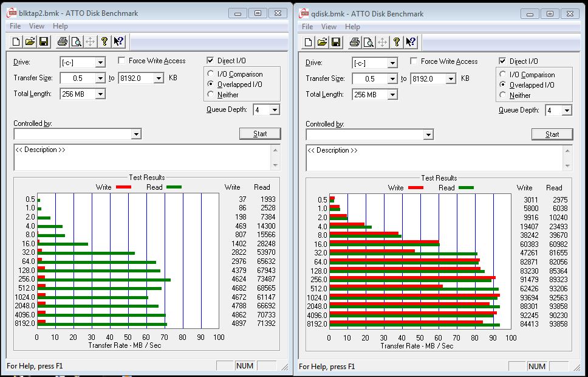Choose the Neither option in qdisk window

click(503, 95)
